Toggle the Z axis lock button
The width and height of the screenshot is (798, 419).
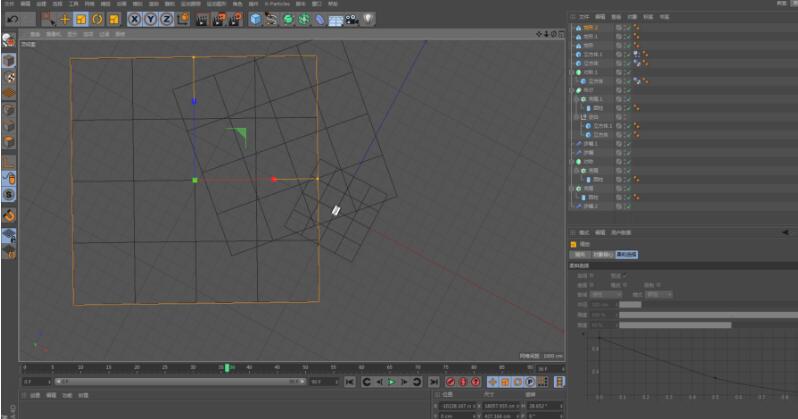tap(167, 18)
